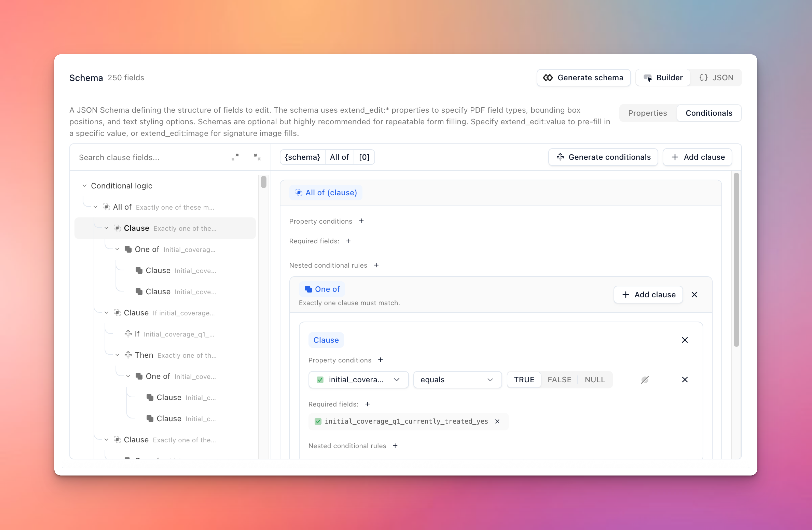Add a top-level nested conditional rule

pos(376,265)
